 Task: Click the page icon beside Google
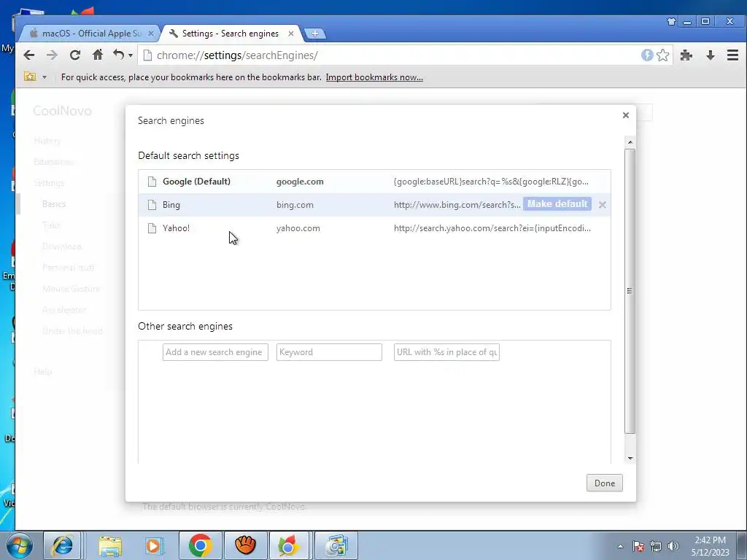(152, 182)
